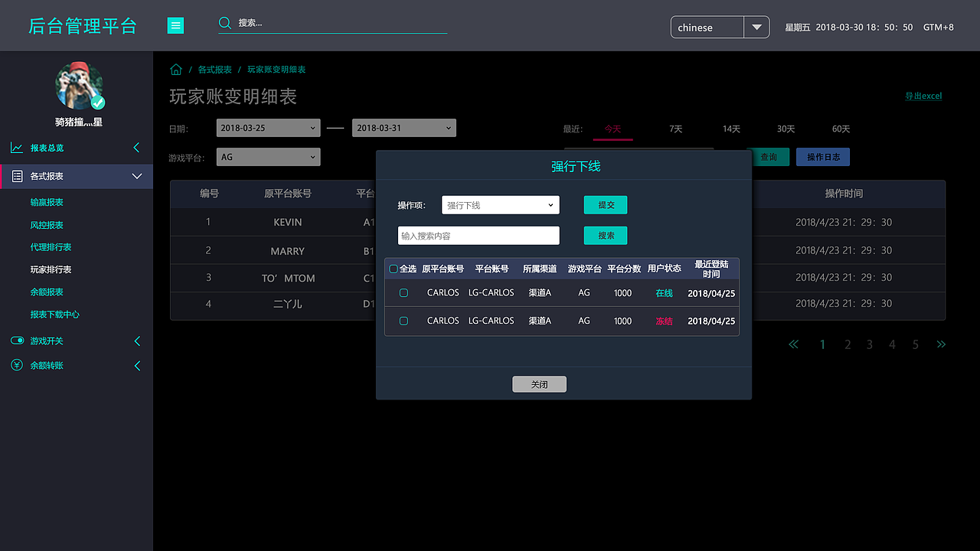This screenshot has width=980, height=551.
Task: Open the 强行下线 operation dropdown in dialog
Action: pos(500,205)
